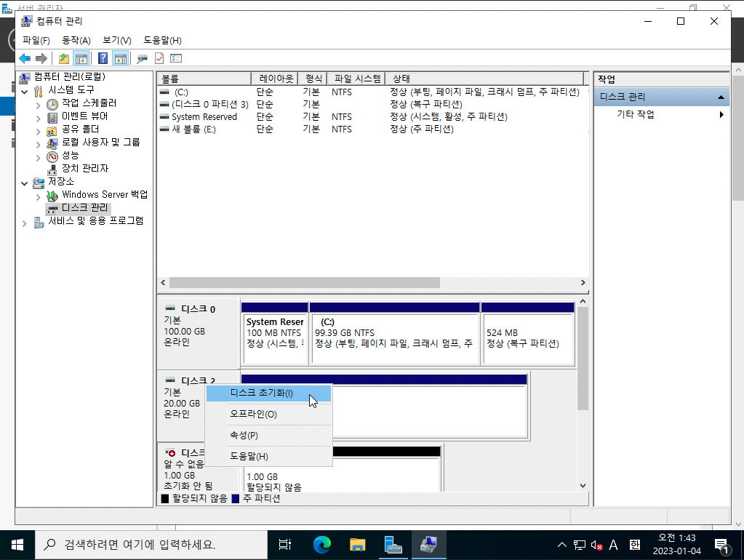The height and width of the screenshot is (560, 744).
Task: Open the 파일(F) menu
Action: [36, 40]
